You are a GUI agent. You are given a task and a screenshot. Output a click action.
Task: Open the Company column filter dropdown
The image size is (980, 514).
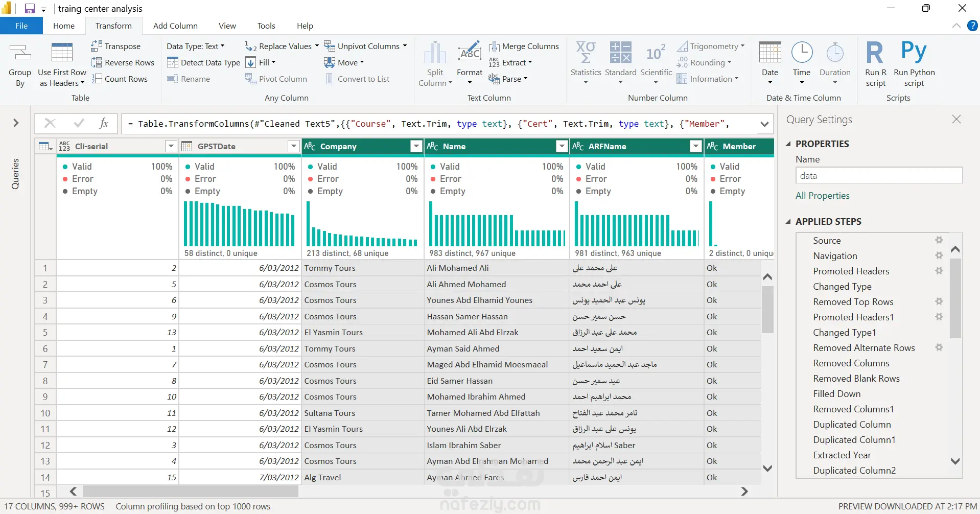[416, 147]
